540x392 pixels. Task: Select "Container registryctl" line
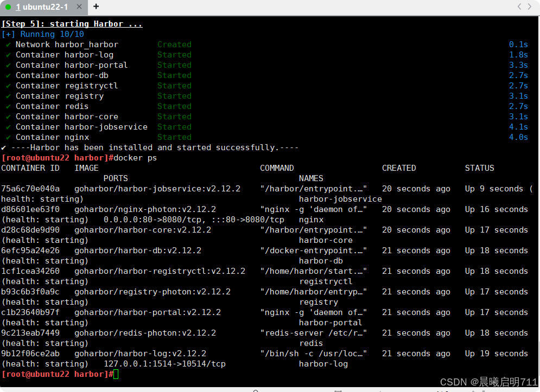(x=67, y=86)
